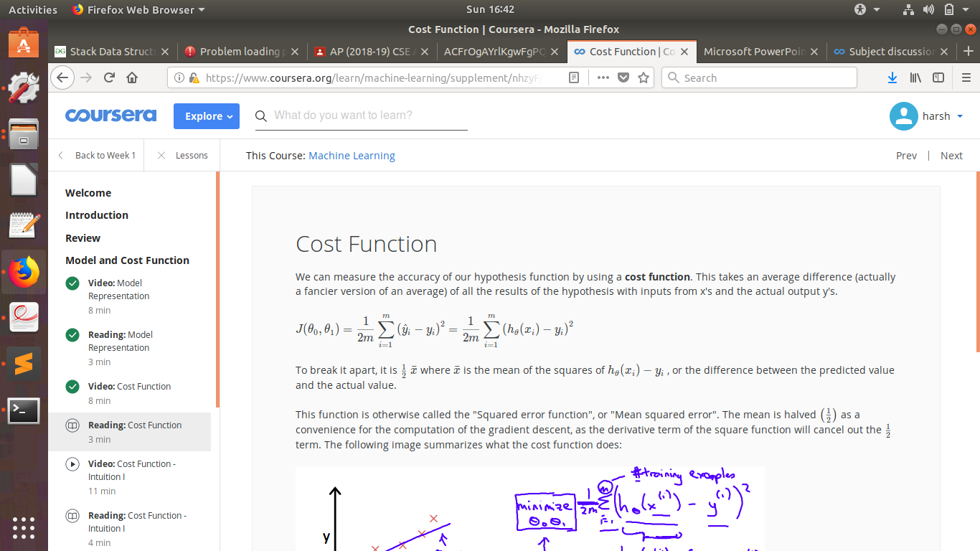Switch to Problem loading page tab
This screenshot has height=551, width=980.
coord(243,52)
